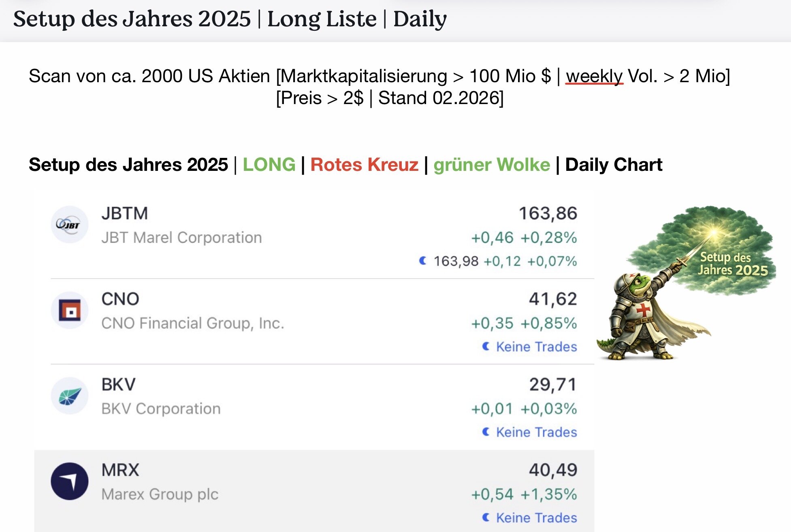The image size is (791, 532).
Task: Click the page title "Setup des Jahres 2025"
Action: tap(132, 19)
